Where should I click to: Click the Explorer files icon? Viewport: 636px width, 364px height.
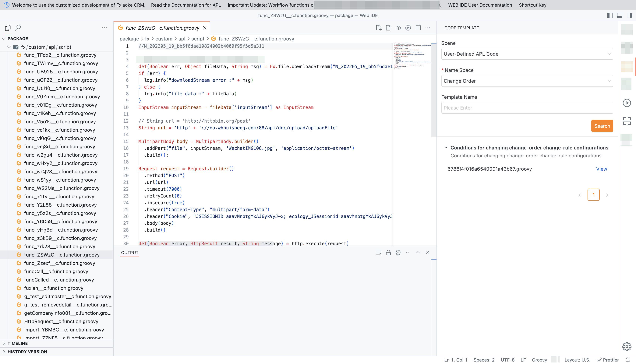point(8,28)
